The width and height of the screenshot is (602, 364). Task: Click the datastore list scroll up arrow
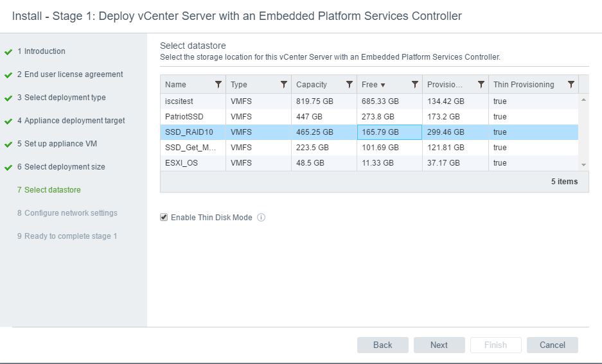tap(583, 100)
